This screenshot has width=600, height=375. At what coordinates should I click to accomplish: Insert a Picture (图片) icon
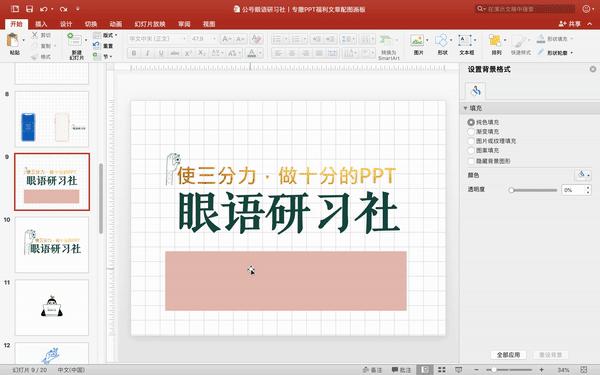(417, 40)
